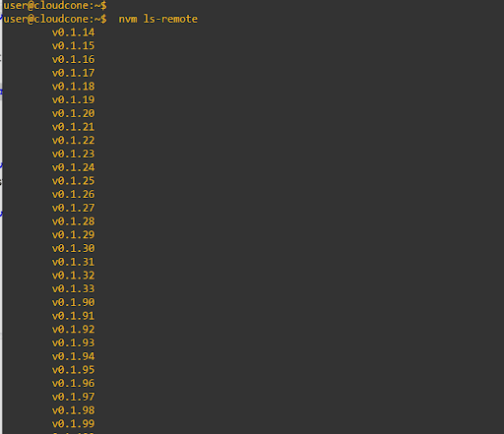Click the first empty user@cloudcone prompt line
Image resolution: width=504 pixels, height=434 pixels.
pos(55,6)
